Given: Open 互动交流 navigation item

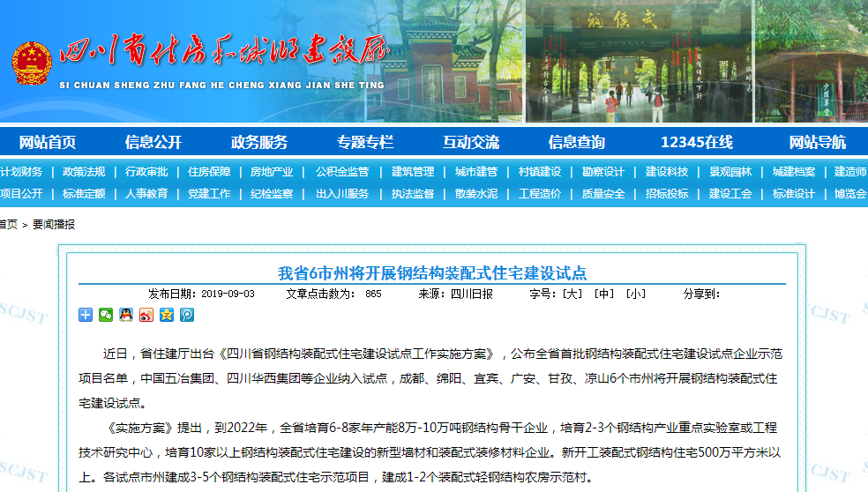Looking at the screenshot, I should (471, 142).
